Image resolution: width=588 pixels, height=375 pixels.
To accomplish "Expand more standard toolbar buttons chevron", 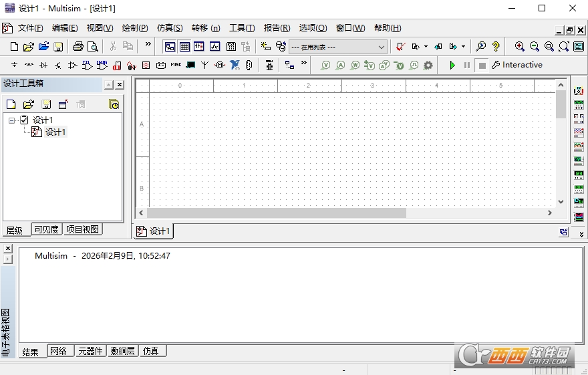I will click(x=148, y=44).
